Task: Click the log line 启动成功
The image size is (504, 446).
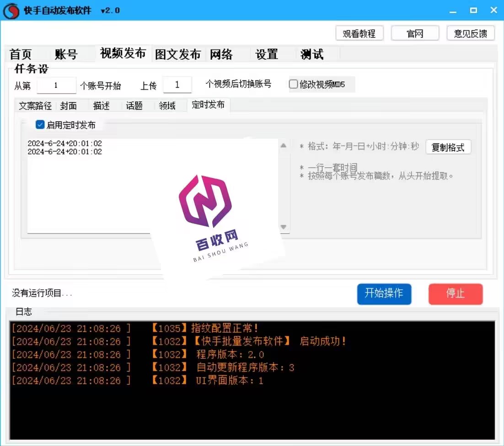Action: 179,341
